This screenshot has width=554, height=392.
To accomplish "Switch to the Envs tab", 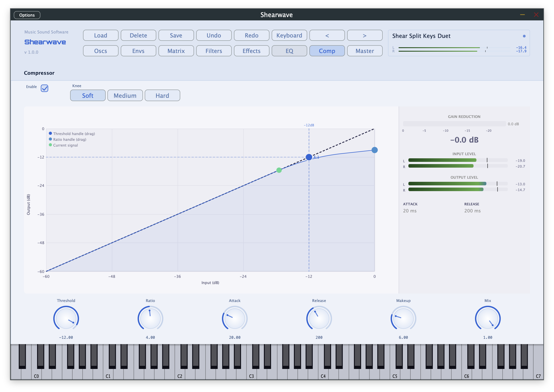I will [x=138, y=51].
